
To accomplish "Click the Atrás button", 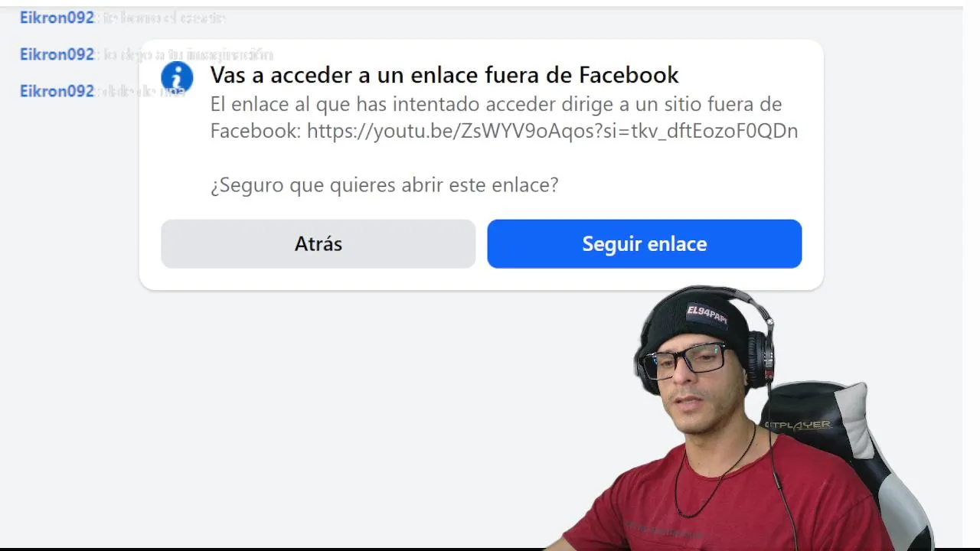I will pyautogui.click(x=318, y=244).
